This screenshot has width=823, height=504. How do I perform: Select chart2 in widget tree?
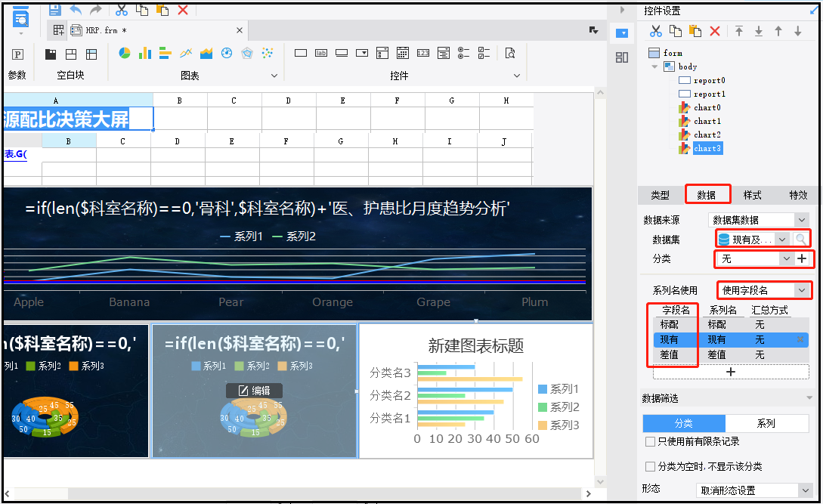point(707,135)
